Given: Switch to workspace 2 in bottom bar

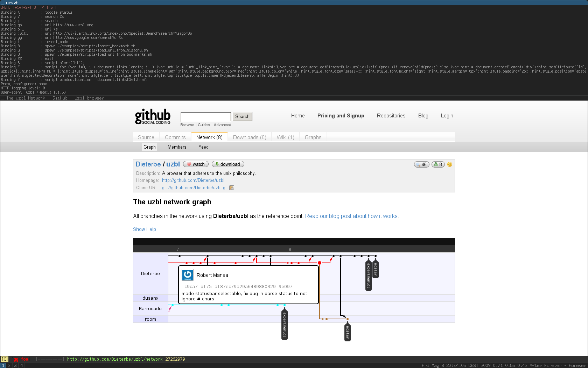Looking at the screenshot, I should point(9,366).
